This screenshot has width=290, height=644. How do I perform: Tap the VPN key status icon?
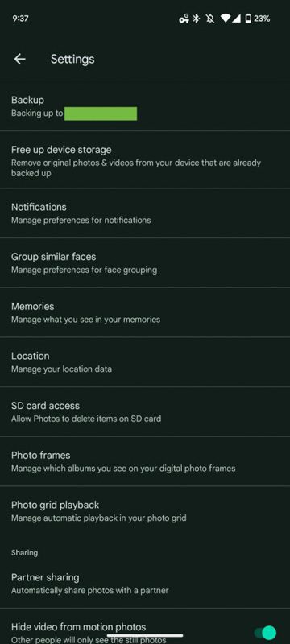184,19
